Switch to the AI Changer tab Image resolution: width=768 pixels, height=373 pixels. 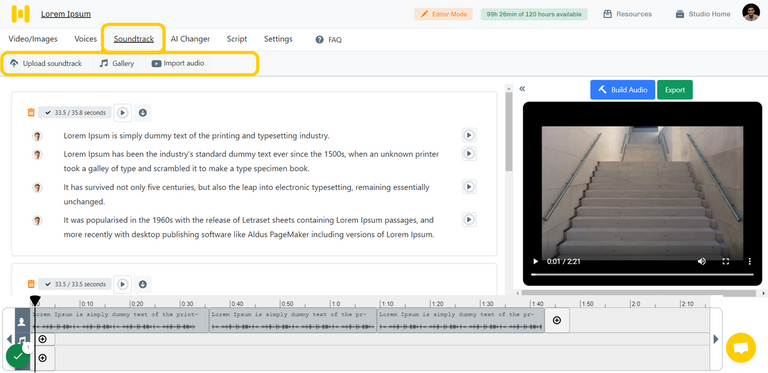190,39
